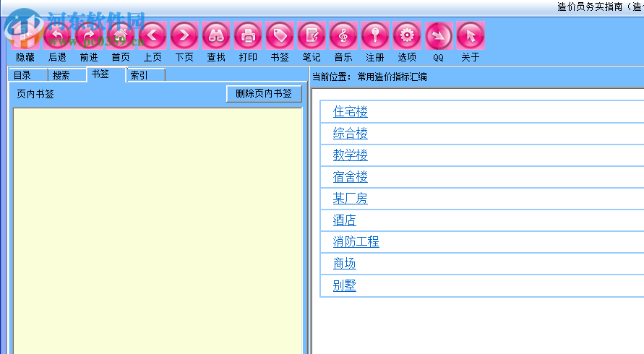Switch to the 搜索 tab
Viewport: 644px width, 354px height.
pyautogui.click(x=67, y=75)
